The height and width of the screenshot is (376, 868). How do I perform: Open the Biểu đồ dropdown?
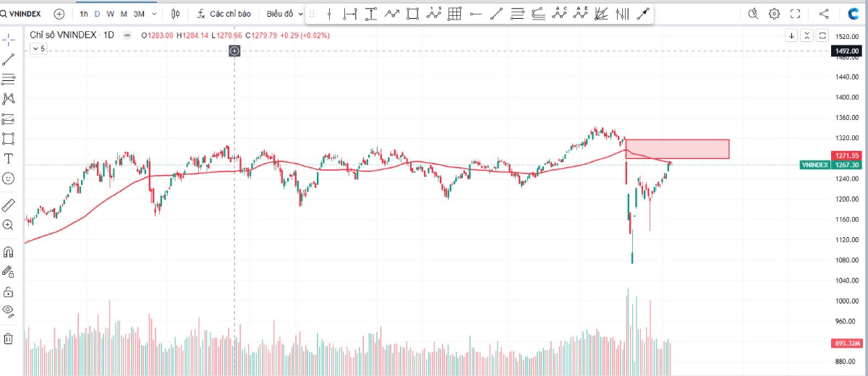284,14
